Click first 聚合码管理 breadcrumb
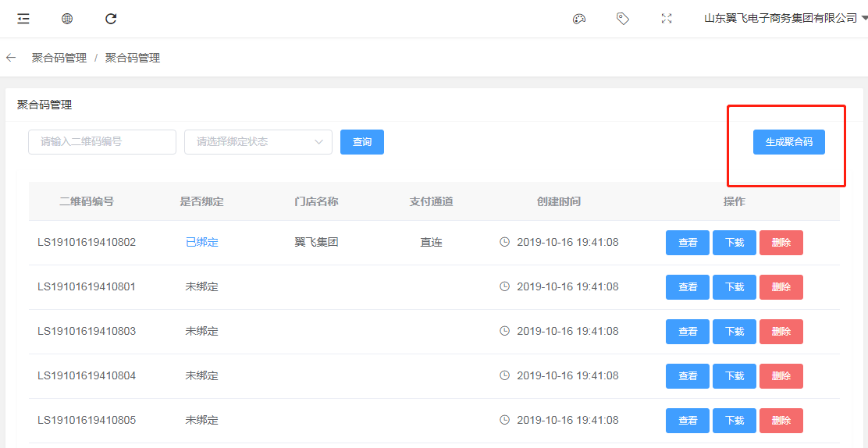 [59, 58]
